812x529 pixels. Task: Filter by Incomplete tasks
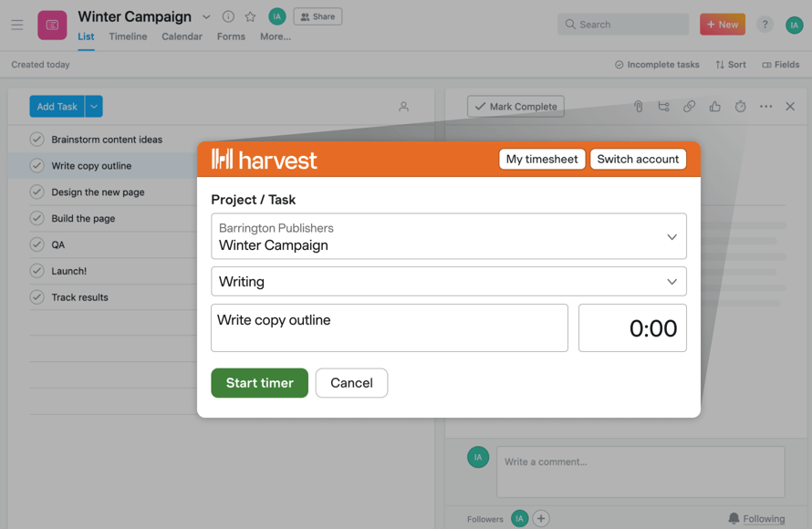(x=657, y=65)
